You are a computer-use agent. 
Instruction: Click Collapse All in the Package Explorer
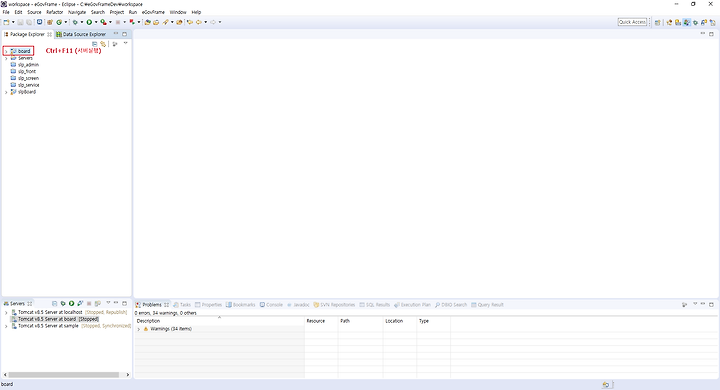pos(95,44)
